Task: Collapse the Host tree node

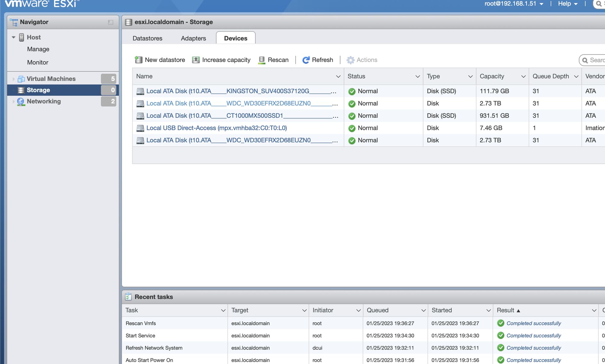Action: tap(14, 37)
